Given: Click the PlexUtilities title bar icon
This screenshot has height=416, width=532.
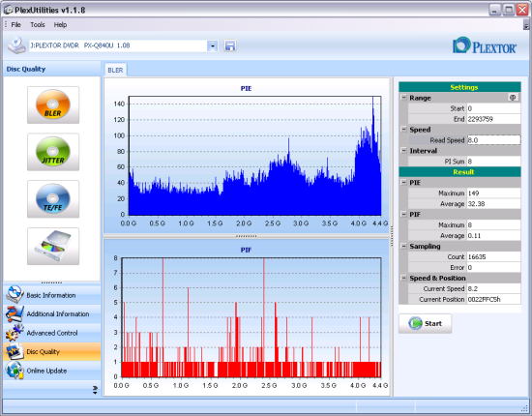Looking at the screenshot, I should (8, 10).
